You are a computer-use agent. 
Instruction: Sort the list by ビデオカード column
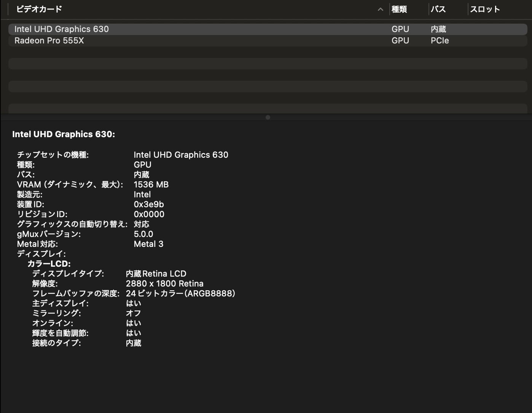click(x=39, y=9)
